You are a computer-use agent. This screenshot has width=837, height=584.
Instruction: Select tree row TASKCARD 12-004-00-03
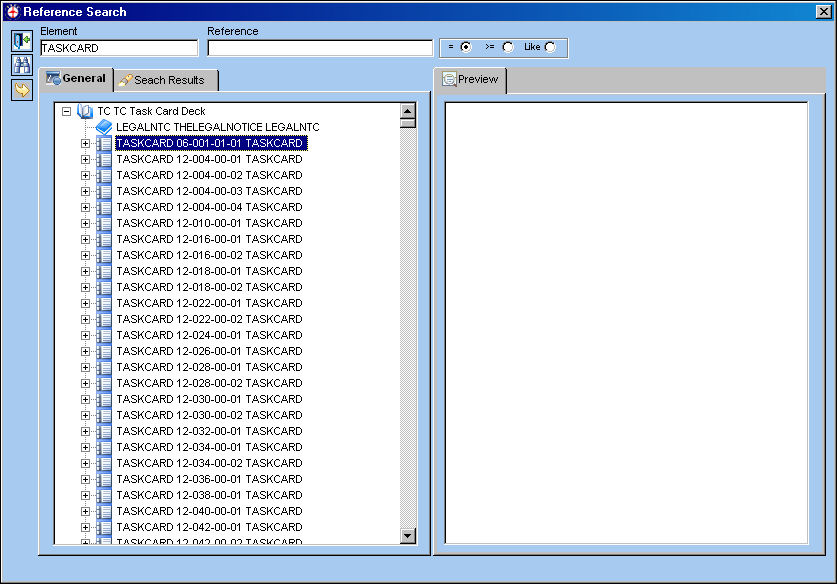209,191
